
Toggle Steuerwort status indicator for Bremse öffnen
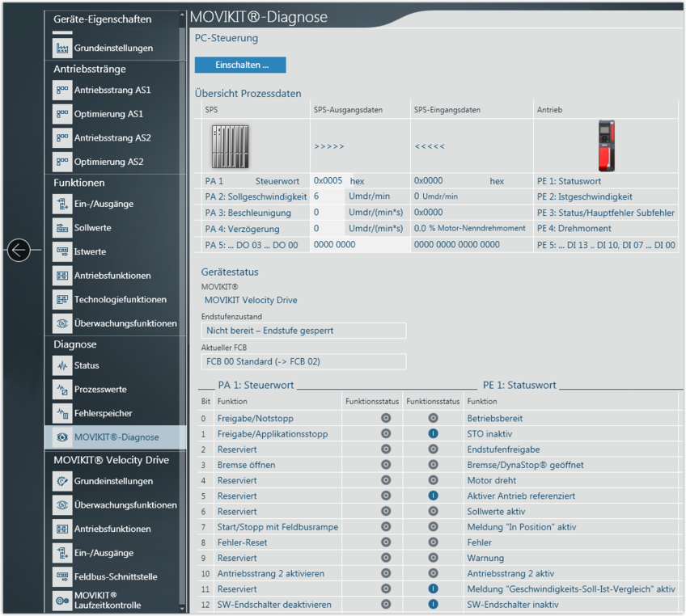point(386,466)
